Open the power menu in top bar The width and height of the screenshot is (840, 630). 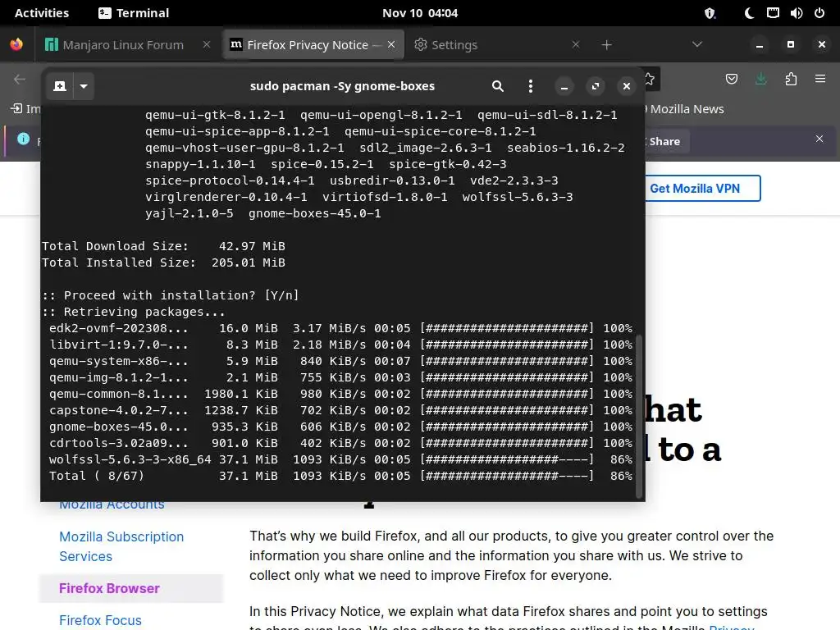[x=819, y=13]
